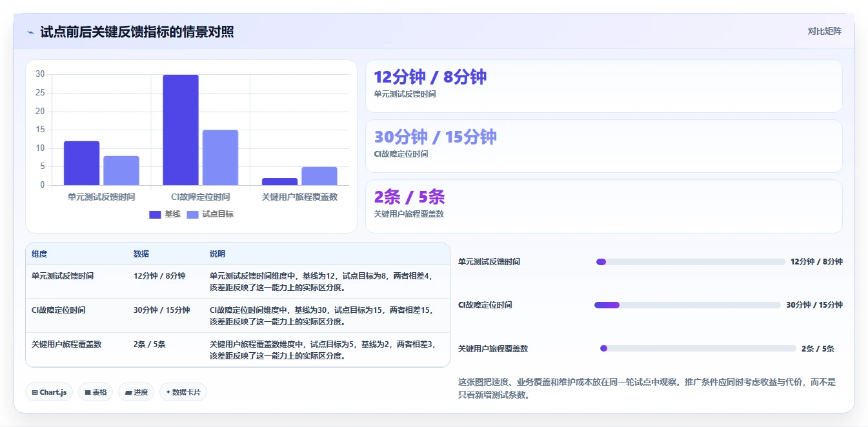The width and height of the screenshot is (868, 427).
Task: Click the 单元测试反馈时间 progress label
Action: (x=489, y=262)
